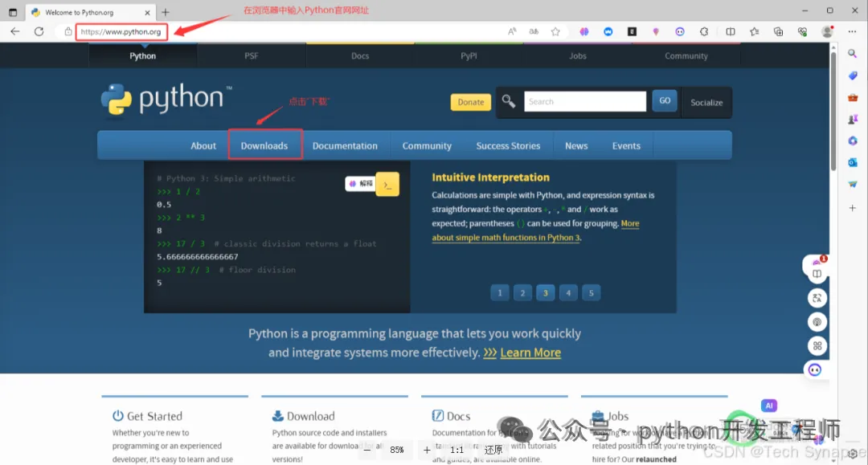Reload the page with the refresh icon

point(39,31)
